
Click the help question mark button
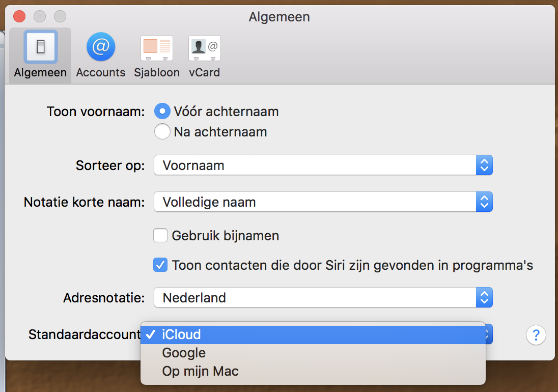536,335
